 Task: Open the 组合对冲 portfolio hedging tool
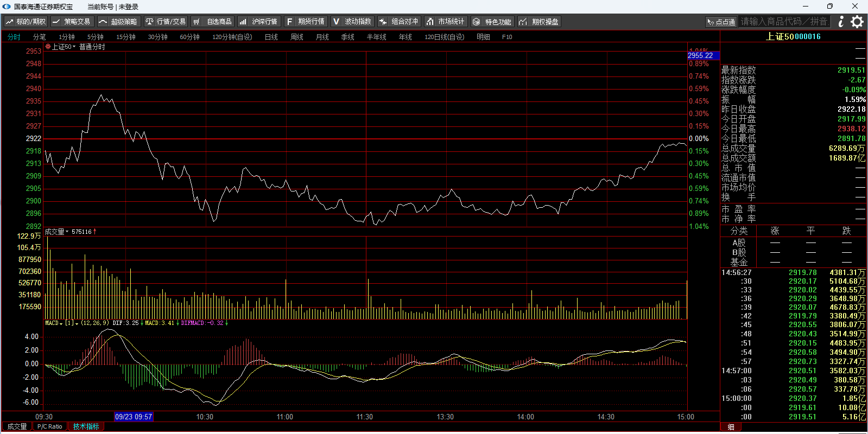[399, 22]
